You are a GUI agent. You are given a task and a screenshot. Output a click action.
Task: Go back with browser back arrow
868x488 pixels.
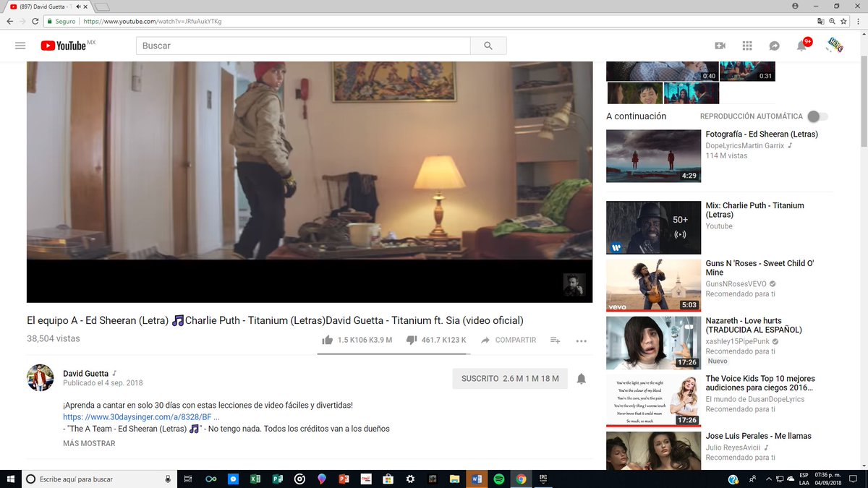click(x=9, y=21)
